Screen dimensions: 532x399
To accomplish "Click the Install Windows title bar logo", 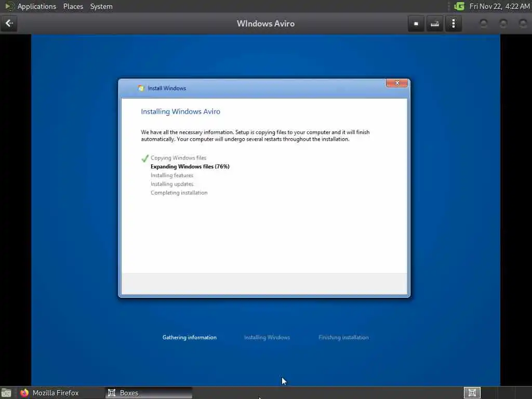I will [x=141, y=88].
